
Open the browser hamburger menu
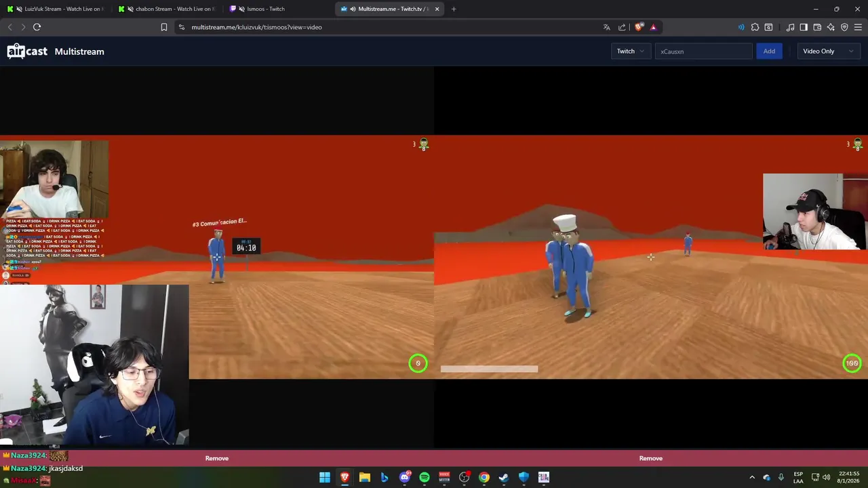858,27
